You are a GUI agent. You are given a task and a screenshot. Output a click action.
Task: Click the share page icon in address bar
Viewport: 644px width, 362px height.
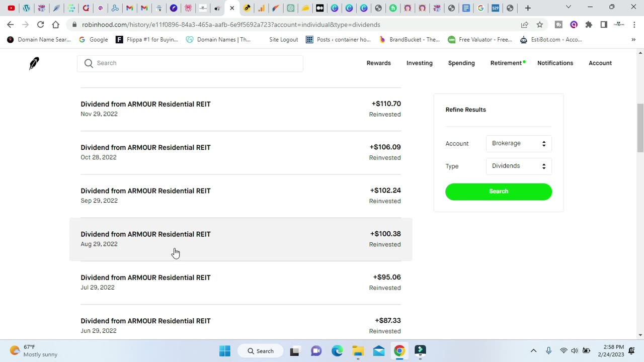[x=525, y=25]
